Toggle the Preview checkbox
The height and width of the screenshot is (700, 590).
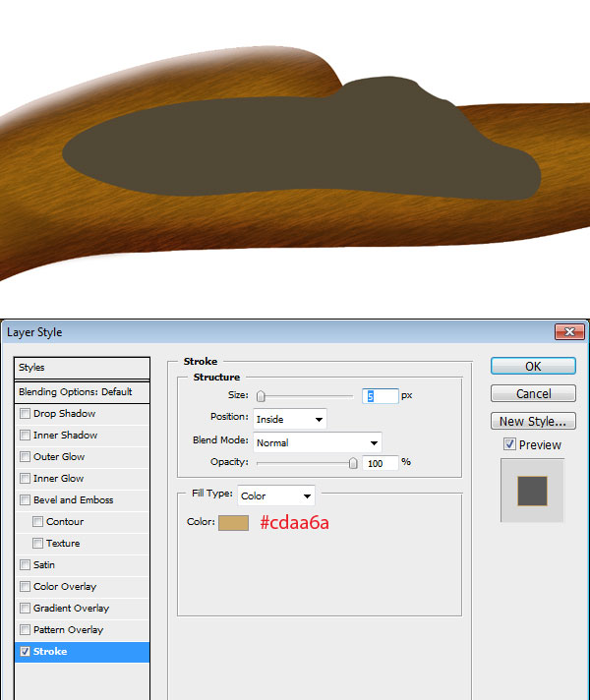509,444
